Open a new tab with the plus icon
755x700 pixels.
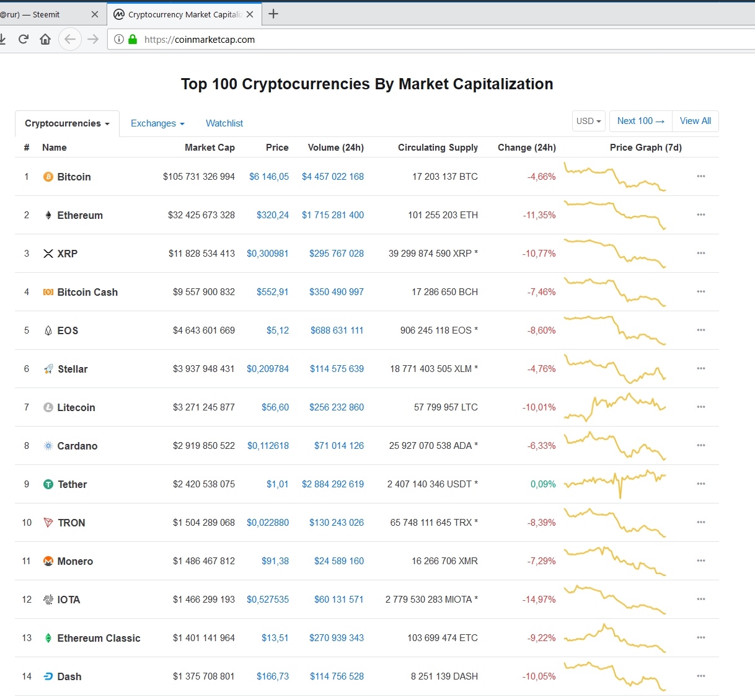[x=273, y=14]
